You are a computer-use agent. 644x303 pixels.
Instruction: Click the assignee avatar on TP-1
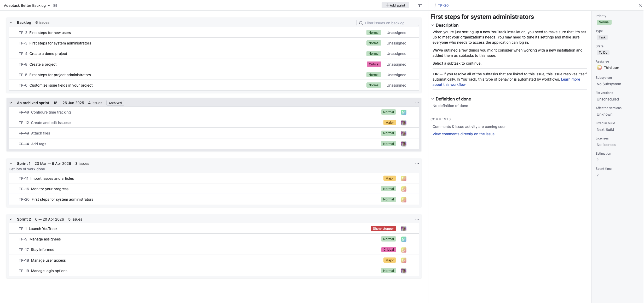point(404,229)
